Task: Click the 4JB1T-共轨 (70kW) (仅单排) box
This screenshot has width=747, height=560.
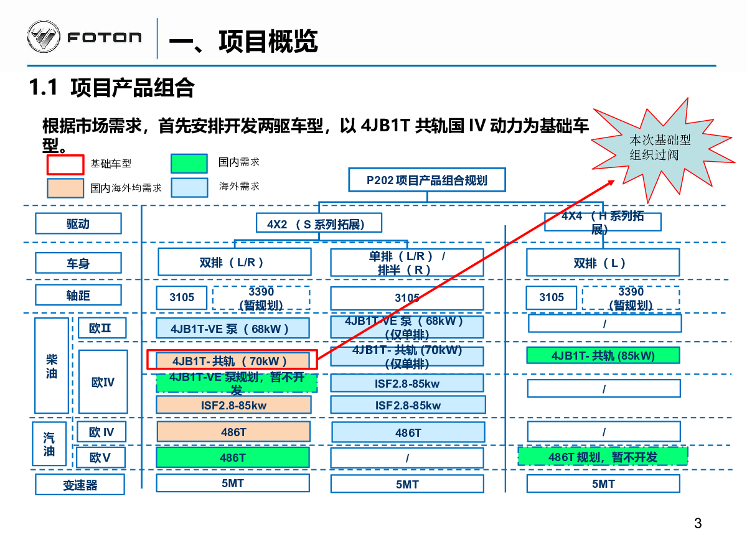Action: pyautogui.click(x=407, y=357)
